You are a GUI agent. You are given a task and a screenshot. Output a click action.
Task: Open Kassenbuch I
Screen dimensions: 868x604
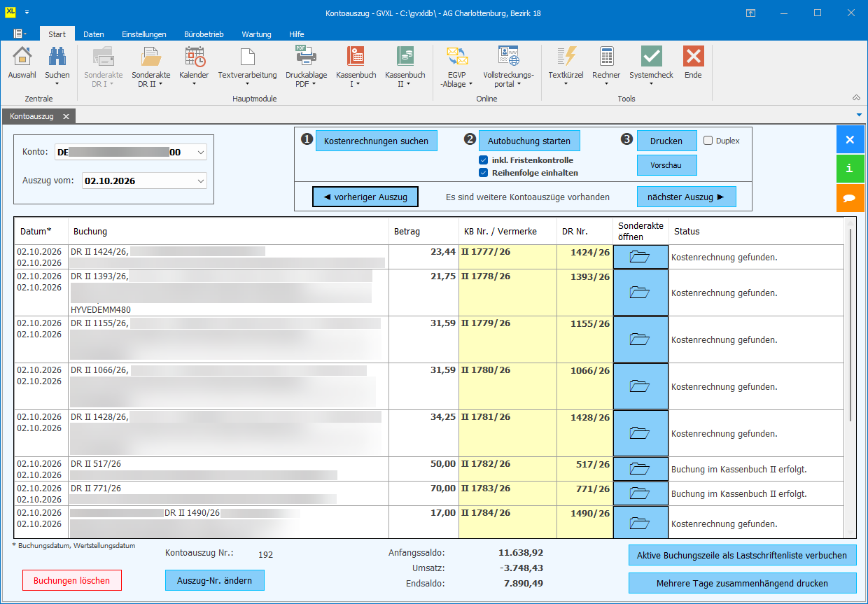click(x=356, y=67)
